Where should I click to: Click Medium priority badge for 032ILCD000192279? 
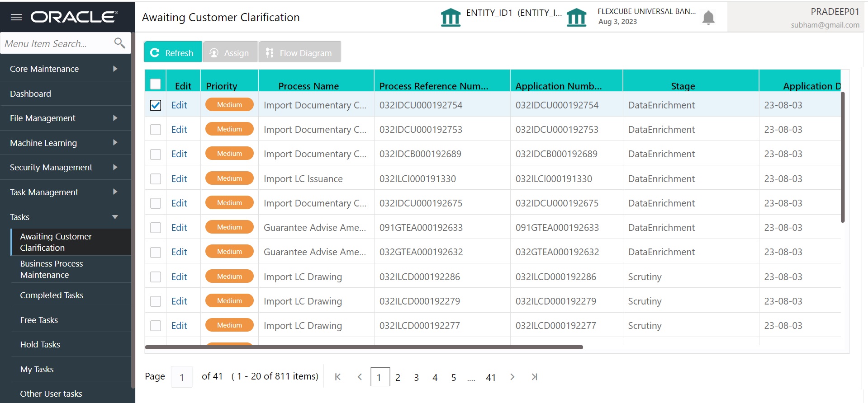pyautogui.click(x=229, y=301)
